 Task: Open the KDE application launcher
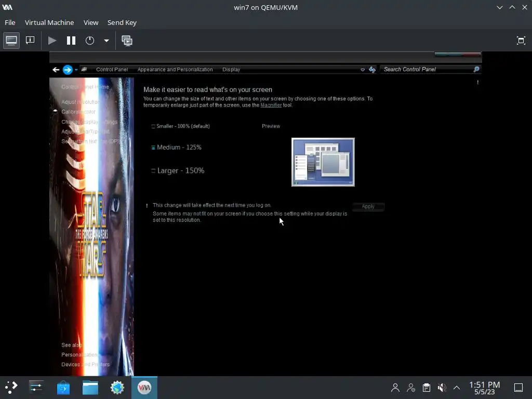11,388
